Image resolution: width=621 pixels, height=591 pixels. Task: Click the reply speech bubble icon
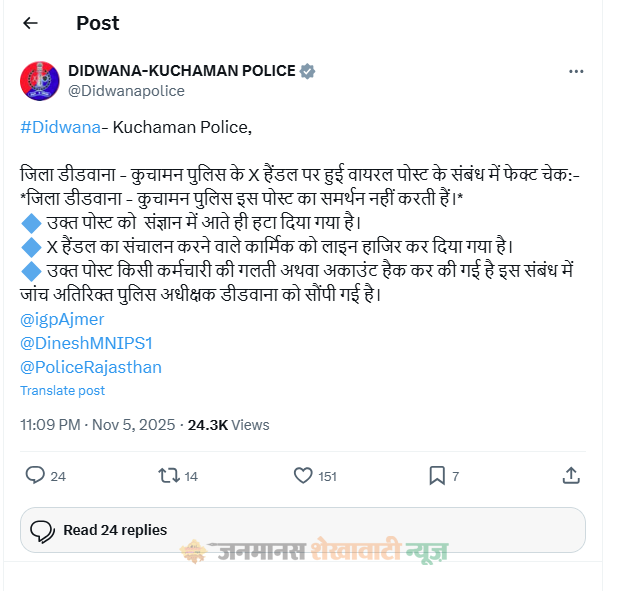(x=35, y=476)
